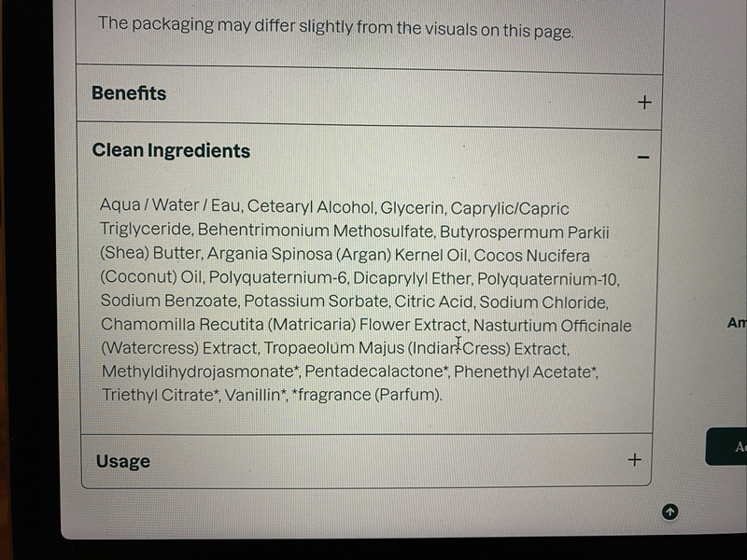Screen dimensions: 747x560
Task: Click "Pentadecalactone" in the ingredients text
Action: (377, 372)
